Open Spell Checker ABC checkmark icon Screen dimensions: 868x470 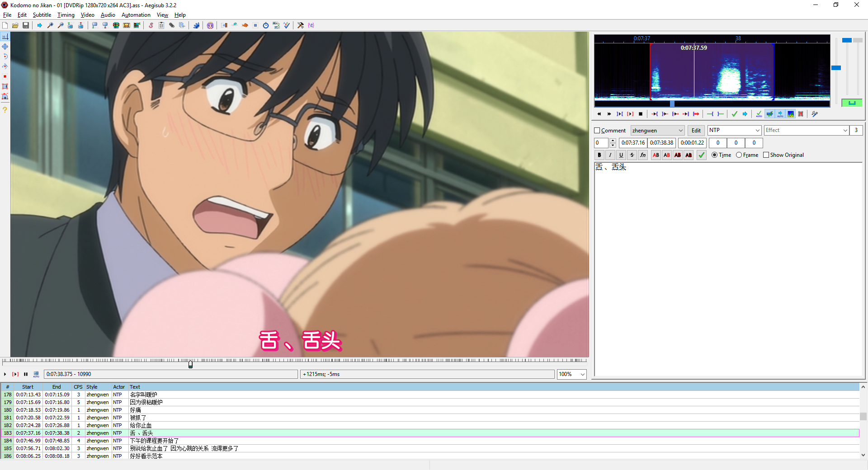287,25
